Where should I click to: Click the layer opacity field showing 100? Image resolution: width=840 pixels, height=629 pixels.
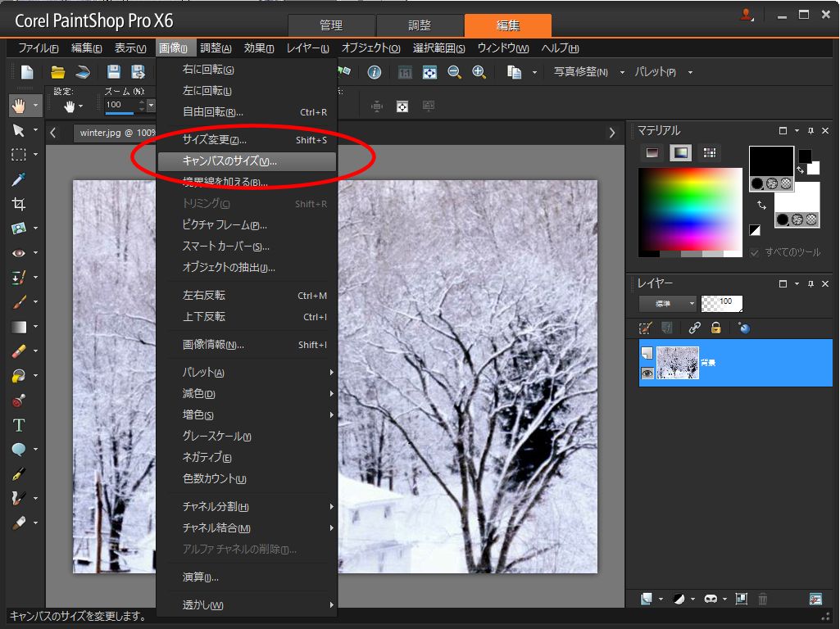click(x=722, y=304)
